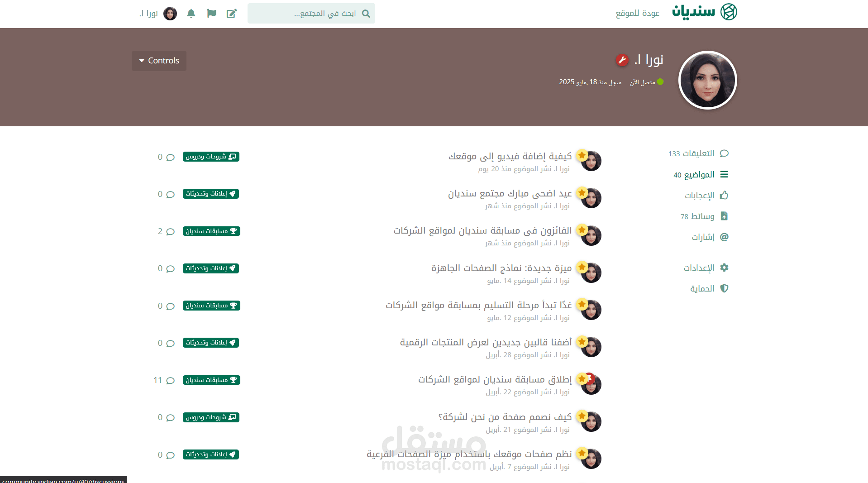Click إعلانات وتحديثات tag on نظم صفحات row
This screenshot has width=868, height=483.
(211, 454)
